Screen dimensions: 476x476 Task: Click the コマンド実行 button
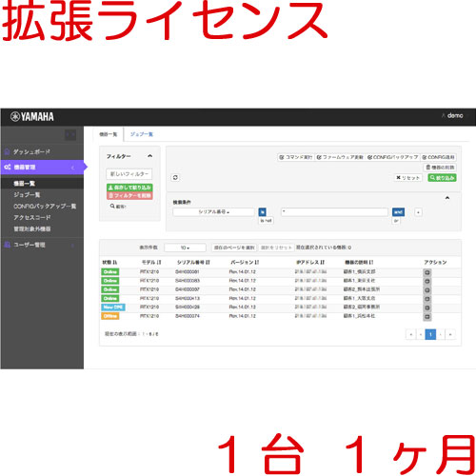click(296, 157)
